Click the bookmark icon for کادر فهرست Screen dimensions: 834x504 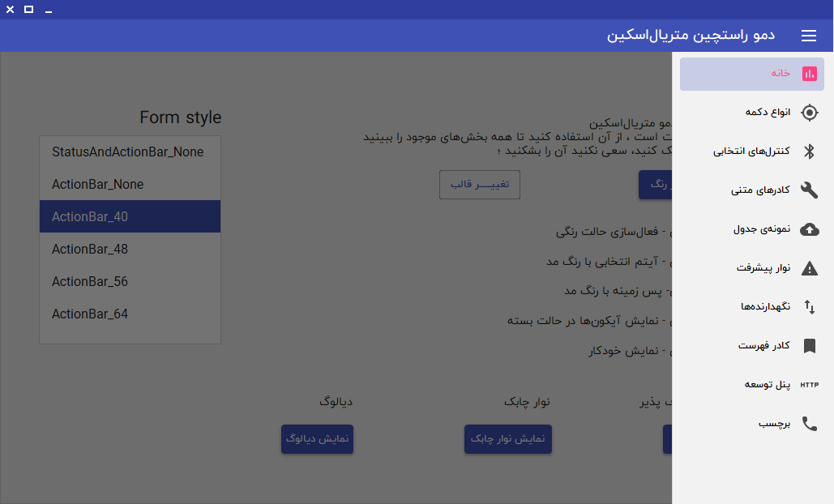click(x=810, y=345)
